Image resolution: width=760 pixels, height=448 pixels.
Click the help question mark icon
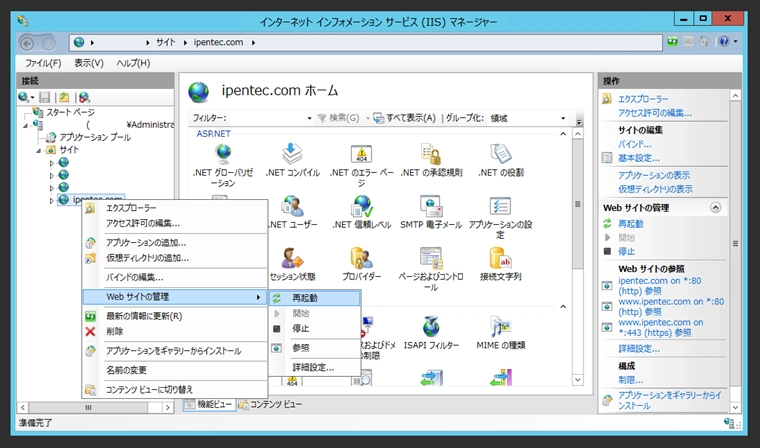[x=724, y=42]
